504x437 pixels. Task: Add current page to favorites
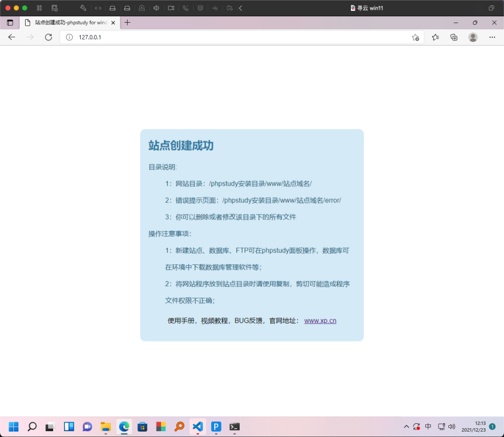(x=416, y=37)
